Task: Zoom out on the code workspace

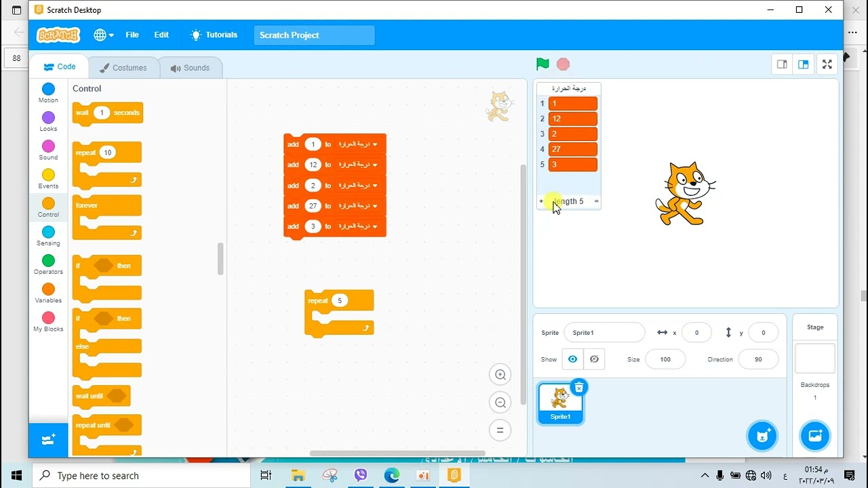Action: point(500,403)
